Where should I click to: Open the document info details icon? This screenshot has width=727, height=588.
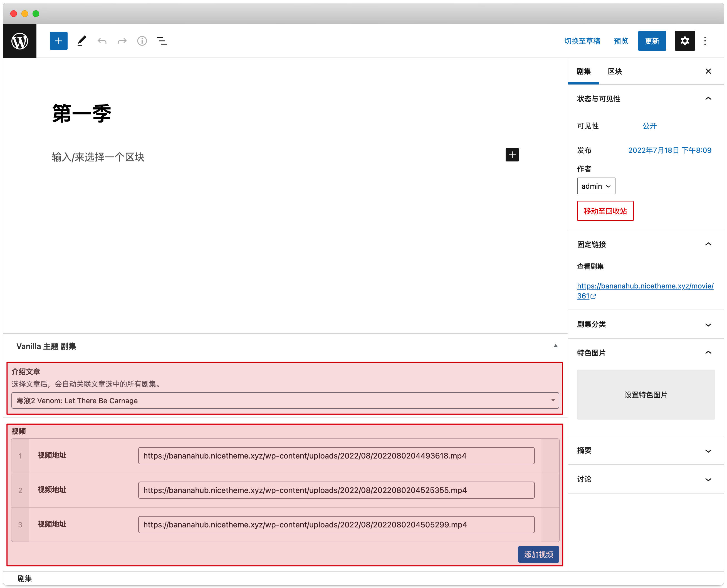[x=142, y=41]
